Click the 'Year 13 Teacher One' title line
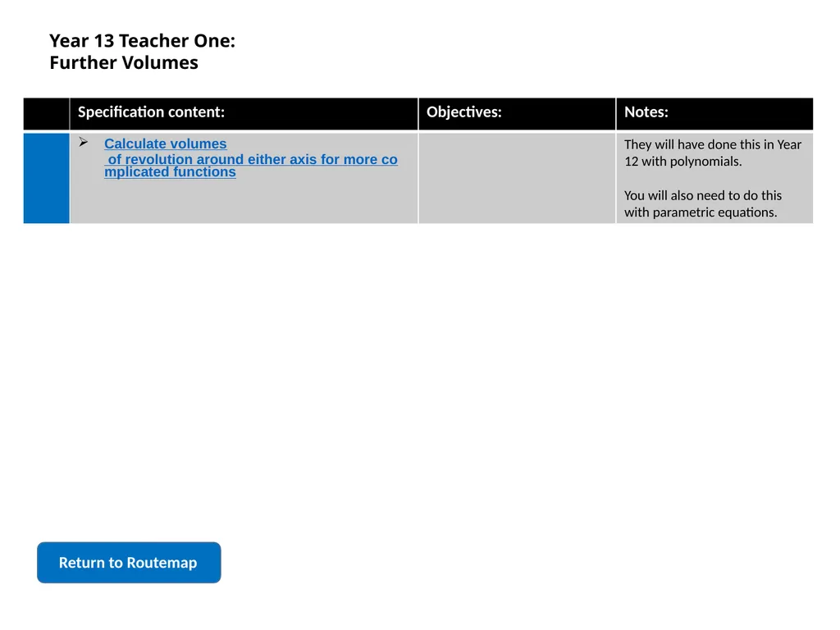The width and height of the screenshot is (840, 630). 143,41
